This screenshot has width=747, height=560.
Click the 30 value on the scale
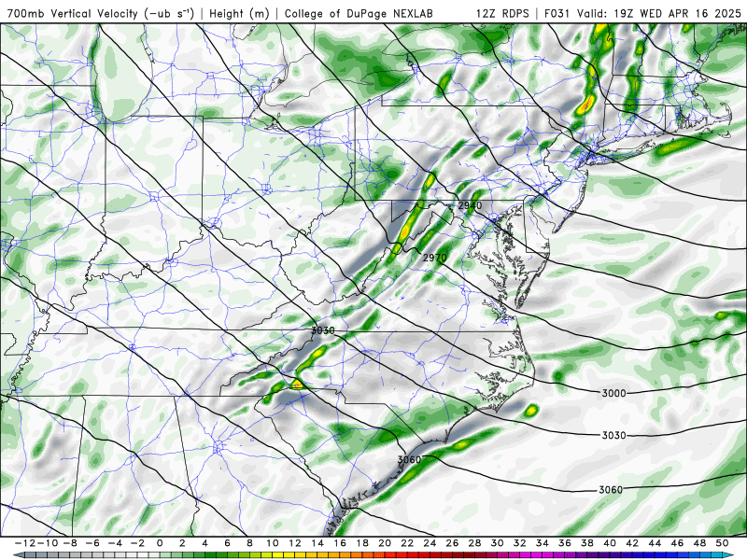click(x=497, y=543)
